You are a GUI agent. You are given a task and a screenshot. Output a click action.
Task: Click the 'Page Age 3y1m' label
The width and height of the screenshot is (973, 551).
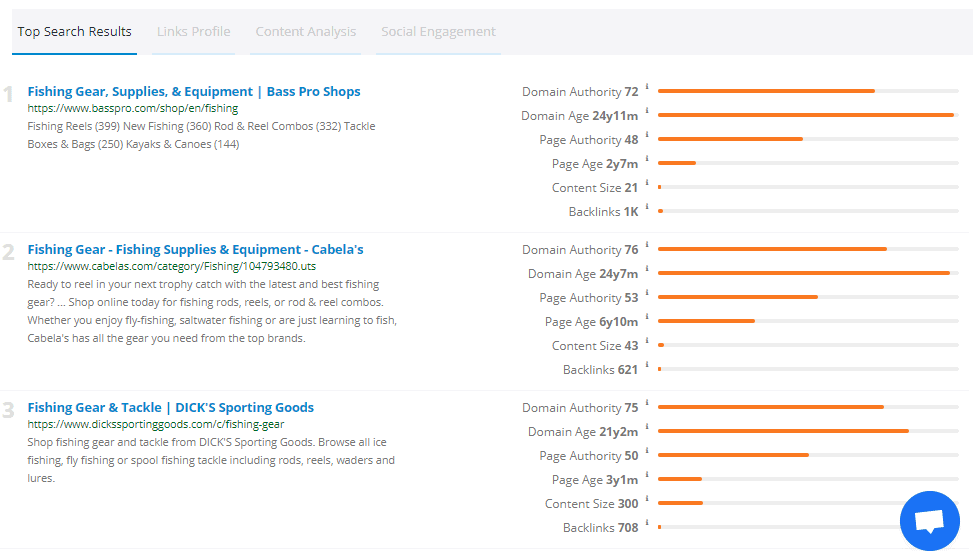click(x=594, y=480)
